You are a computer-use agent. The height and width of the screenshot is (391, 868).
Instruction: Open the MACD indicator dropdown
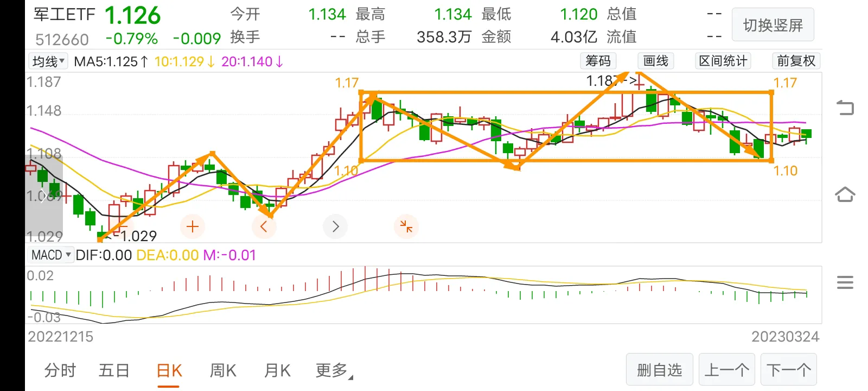[51, 255]
